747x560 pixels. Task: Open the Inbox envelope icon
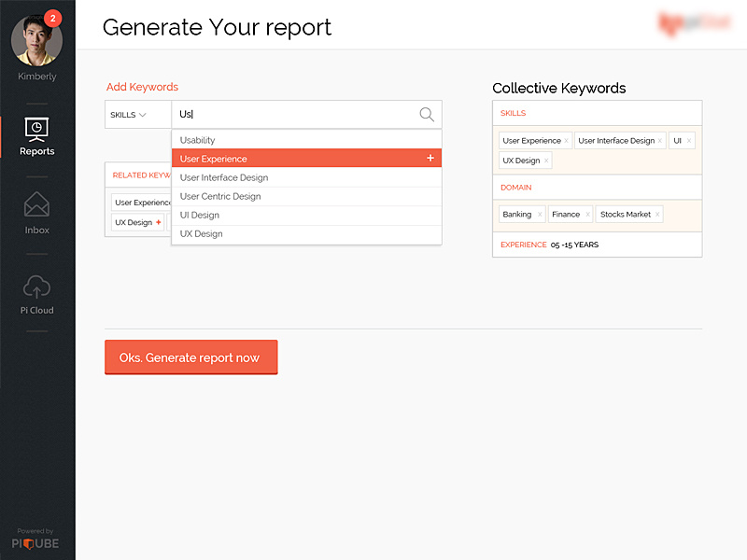[x=37, y=204]
